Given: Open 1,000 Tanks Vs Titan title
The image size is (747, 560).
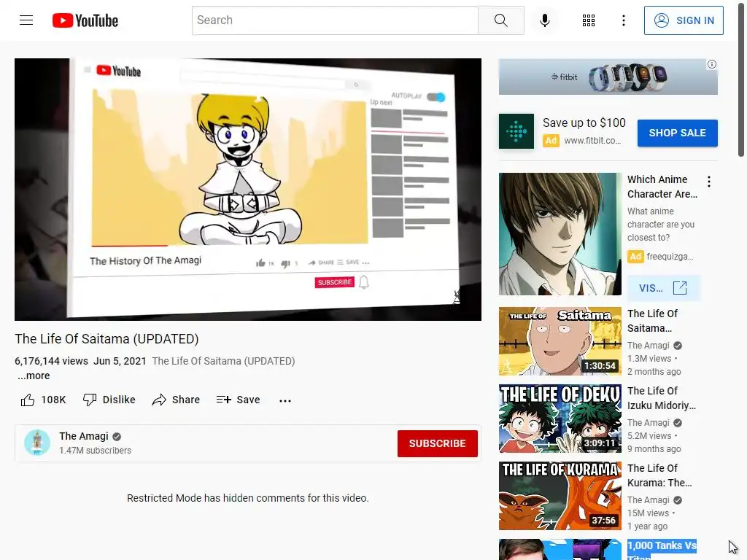Looking at the screenshot, I should [x=662, y=550].
